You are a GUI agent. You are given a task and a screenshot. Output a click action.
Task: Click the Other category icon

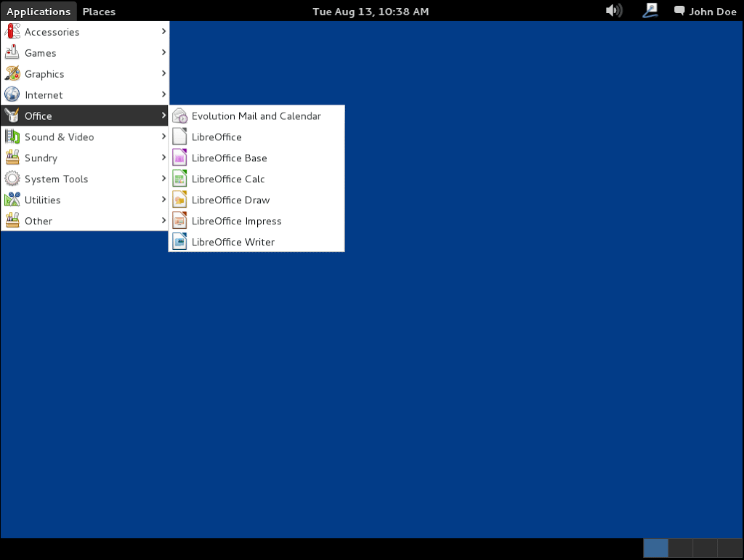click(12, 221)
